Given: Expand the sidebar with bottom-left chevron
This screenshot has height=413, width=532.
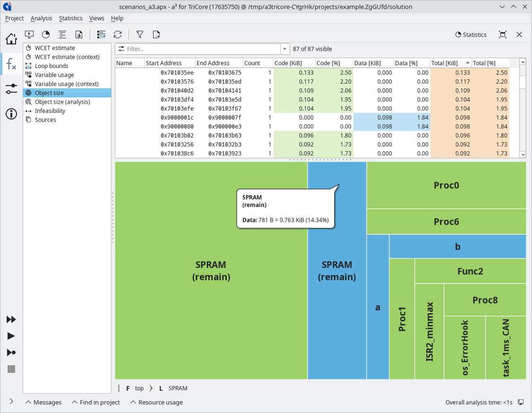Looking at the screenshot, I should (x=11, y=402).
